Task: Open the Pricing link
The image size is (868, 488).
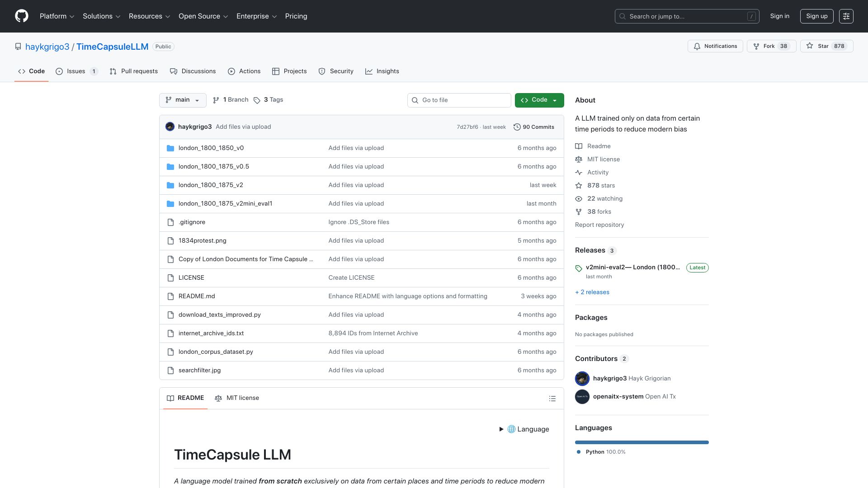Action: [x=296, y=16]
